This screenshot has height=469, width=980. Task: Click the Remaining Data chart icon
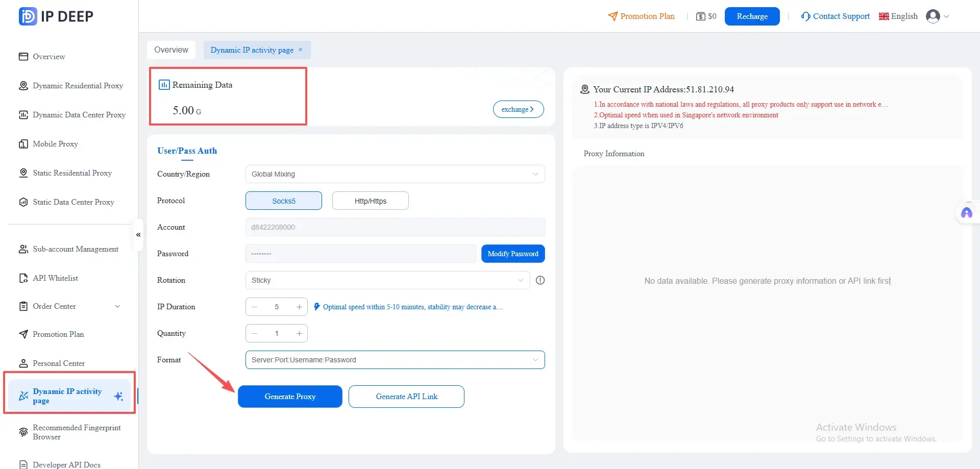164,85
